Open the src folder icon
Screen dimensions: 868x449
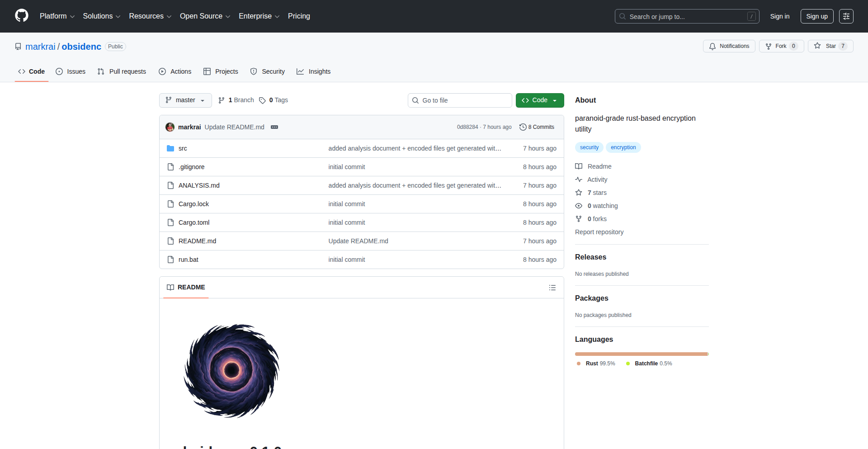point(170,148)
